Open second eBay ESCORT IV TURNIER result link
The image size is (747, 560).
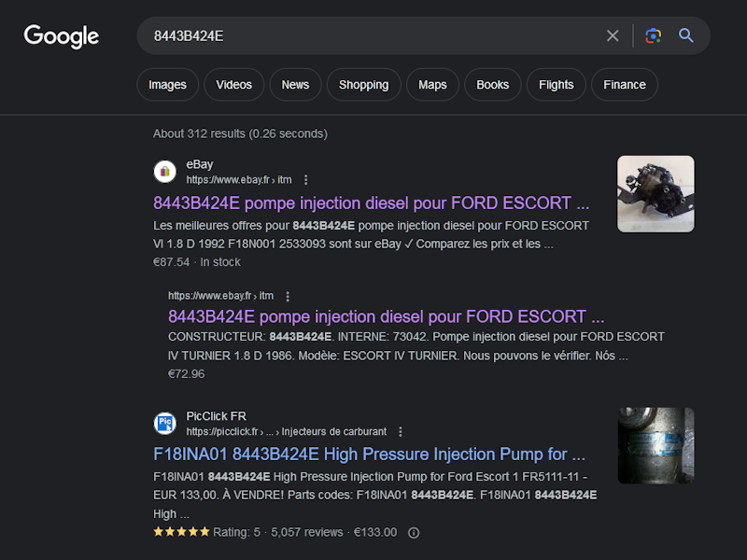[x=386, y=316]
